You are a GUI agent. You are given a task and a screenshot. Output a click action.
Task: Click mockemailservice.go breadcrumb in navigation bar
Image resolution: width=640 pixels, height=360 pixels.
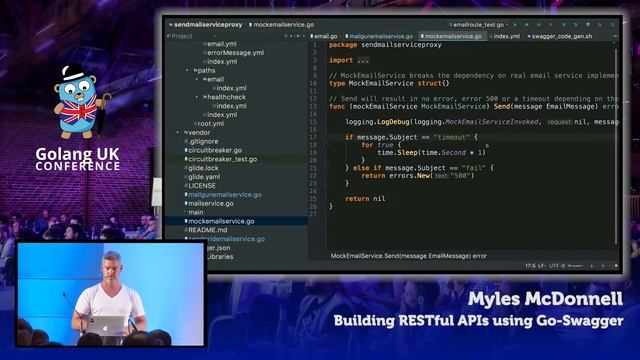[x=281, y=24]
